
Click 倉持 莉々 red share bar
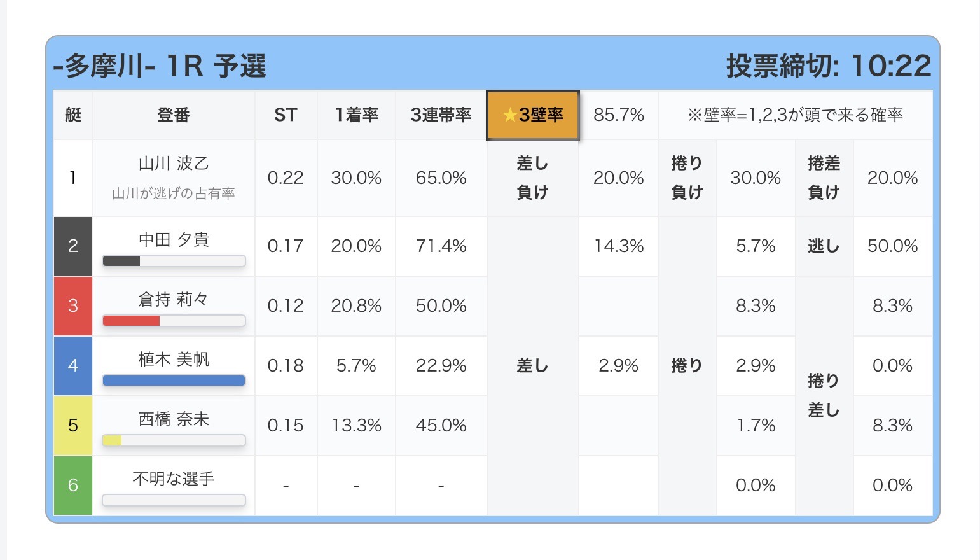point(174,321)
